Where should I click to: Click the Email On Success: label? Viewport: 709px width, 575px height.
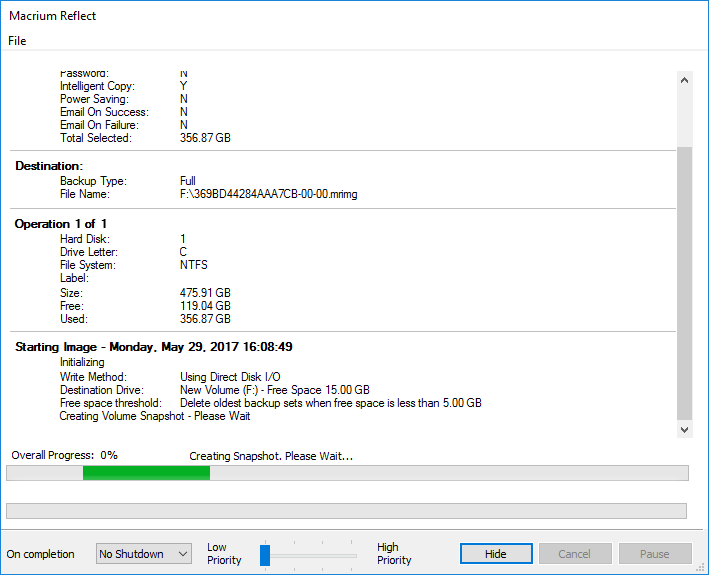[104, 112]
